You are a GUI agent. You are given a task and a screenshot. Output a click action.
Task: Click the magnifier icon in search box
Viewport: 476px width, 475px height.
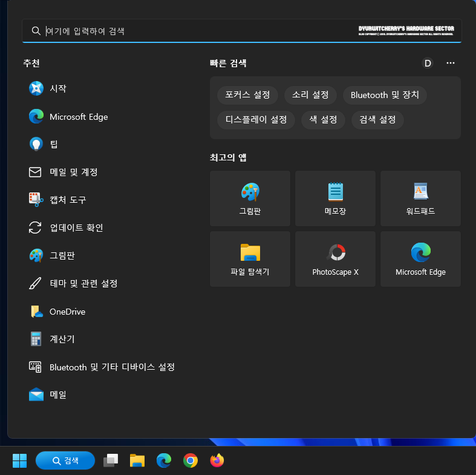pyautogui.click(x=36, y=31)
